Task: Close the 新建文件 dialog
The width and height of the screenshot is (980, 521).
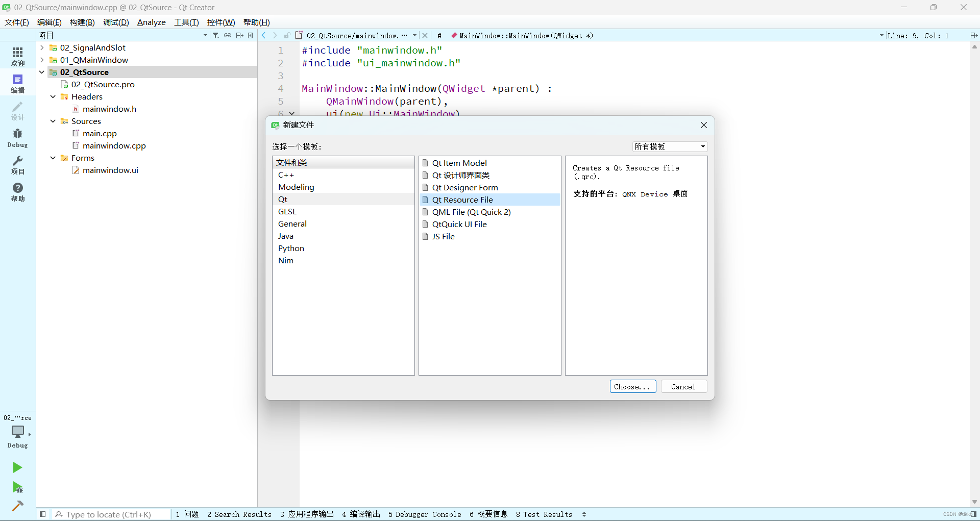Action: (704, 125)
